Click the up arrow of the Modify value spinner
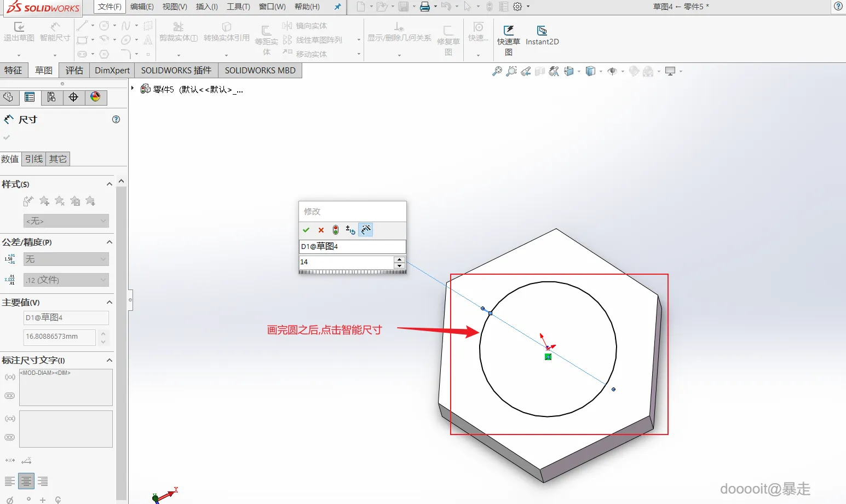 [x=400, y=259]
